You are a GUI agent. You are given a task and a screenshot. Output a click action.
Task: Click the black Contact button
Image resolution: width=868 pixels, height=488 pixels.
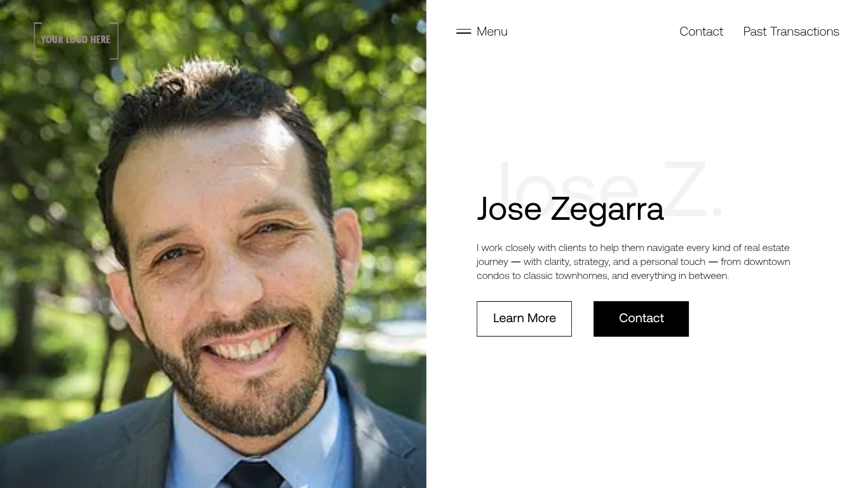click(x=641, y=318)
